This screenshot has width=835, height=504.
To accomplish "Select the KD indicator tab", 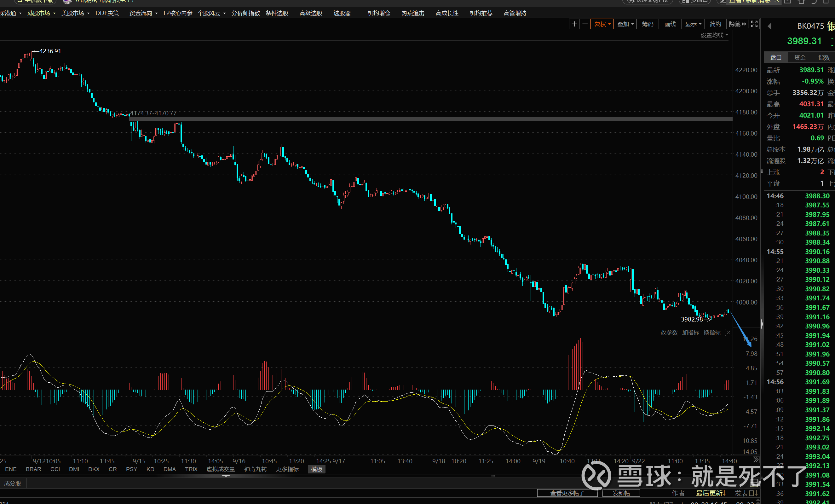I will point(150,469).
